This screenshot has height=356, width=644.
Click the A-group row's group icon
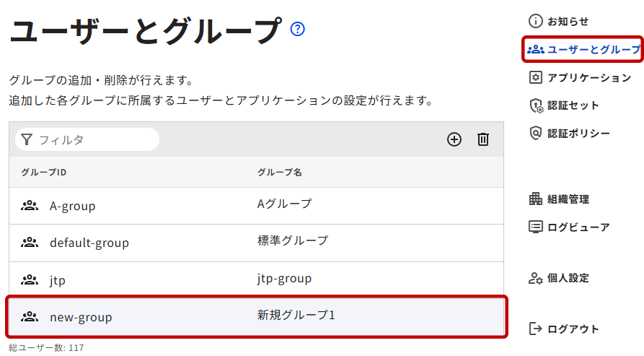click(x=30, y=206)
